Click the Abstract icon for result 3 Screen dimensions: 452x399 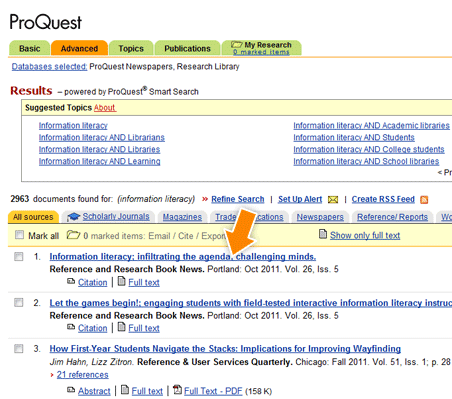(71, 389)
